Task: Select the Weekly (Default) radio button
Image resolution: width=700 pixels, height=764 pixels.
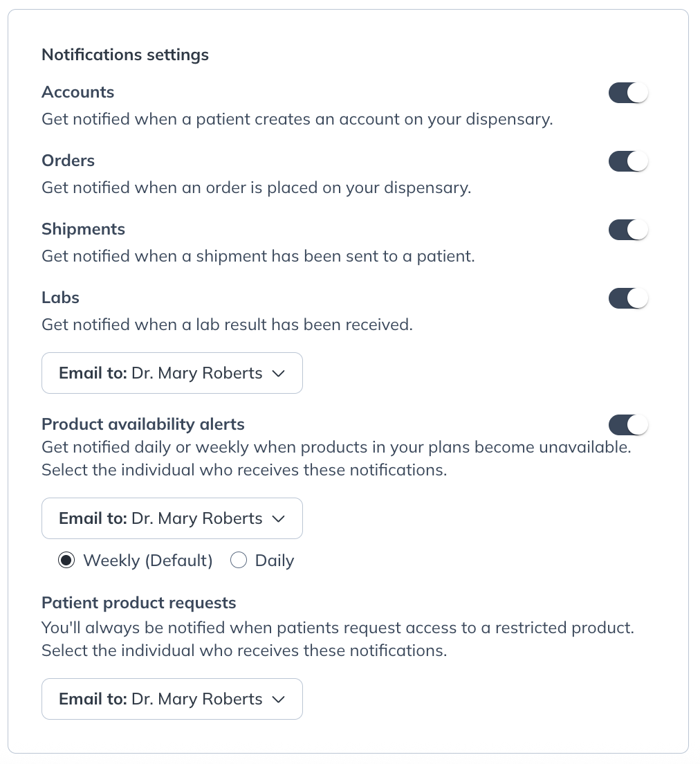Action: tap(66, 561)
